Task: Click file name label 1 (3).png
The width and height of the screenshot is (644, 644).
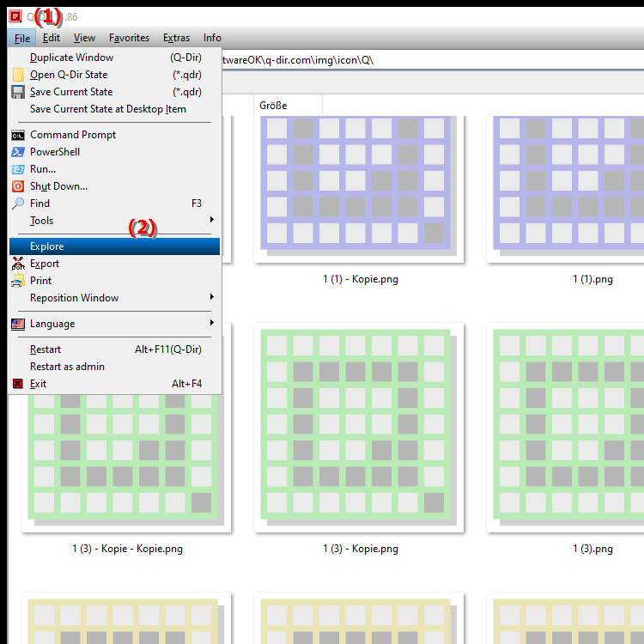Action: click(x=592, y=549)
